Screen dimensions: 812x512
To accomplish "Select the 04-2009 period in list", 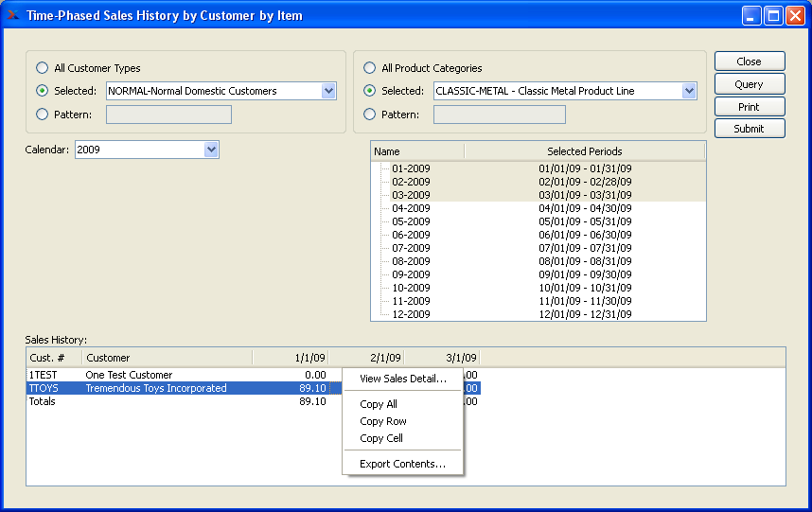I will 411,208.
